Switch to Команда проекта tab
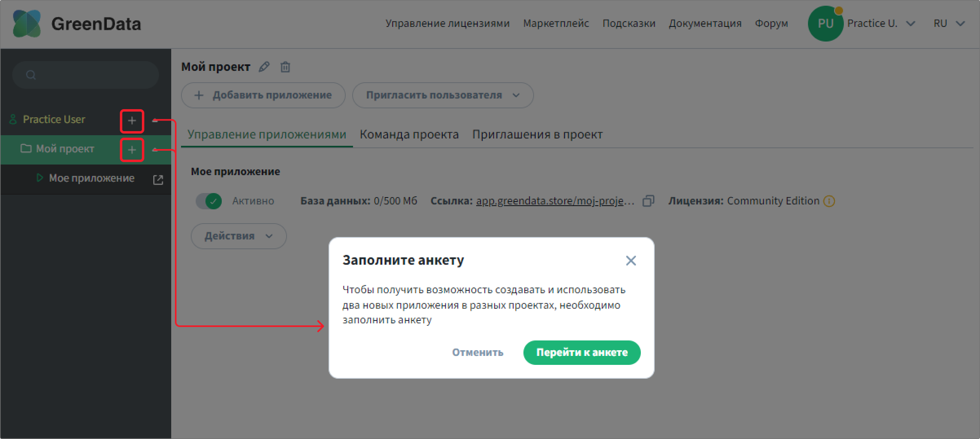980x439 pixels. click(409, 134)
